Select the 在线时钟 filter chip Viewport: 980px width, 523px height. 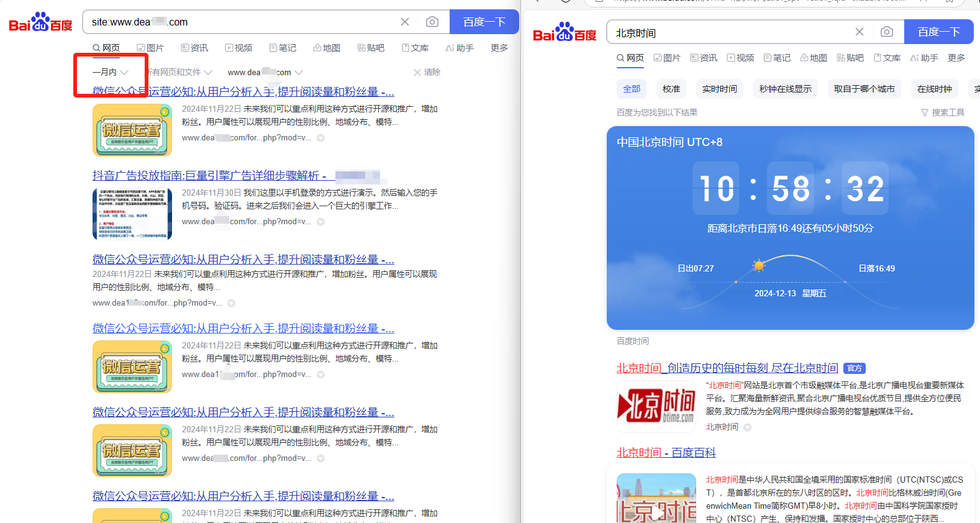click(935, 89)
